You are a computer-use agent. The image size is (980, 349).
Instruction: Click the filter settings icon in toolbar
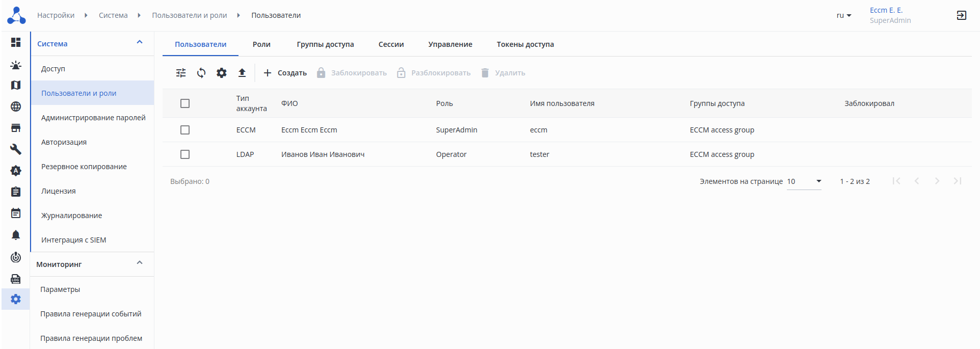pyautogui.click(x=181, y=73)
